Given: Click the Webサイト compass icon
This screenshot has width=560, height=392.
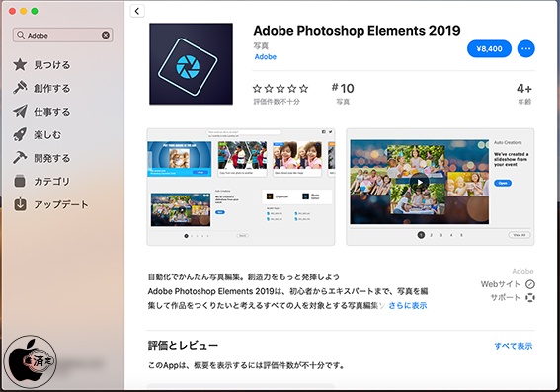Looking at the screenshot, I should tap(530, 284).
